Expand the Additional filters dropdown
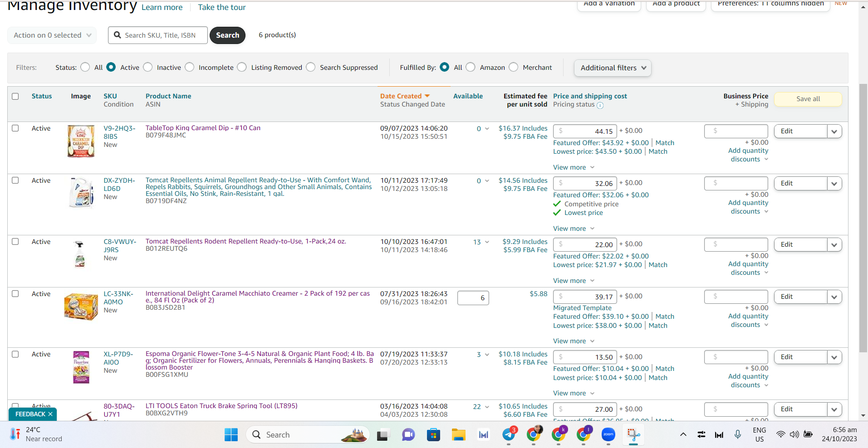 tap(613, 68)
